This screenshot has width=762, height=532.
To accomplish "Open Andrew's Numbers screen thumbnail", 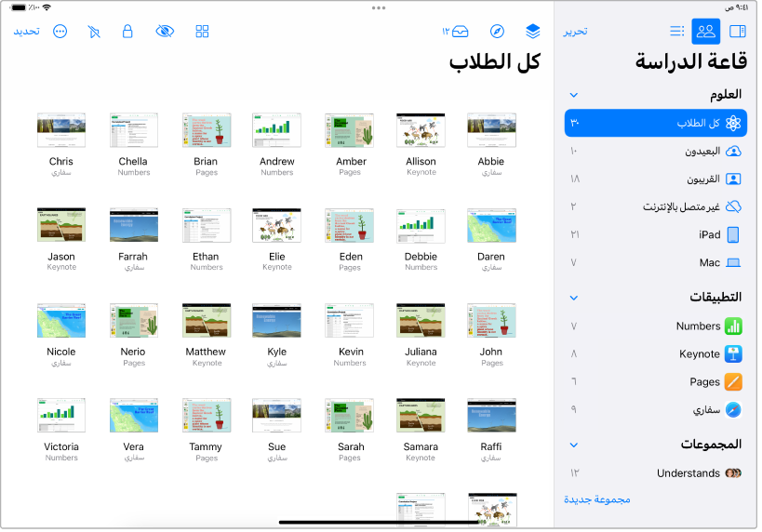I will (276, 130).
